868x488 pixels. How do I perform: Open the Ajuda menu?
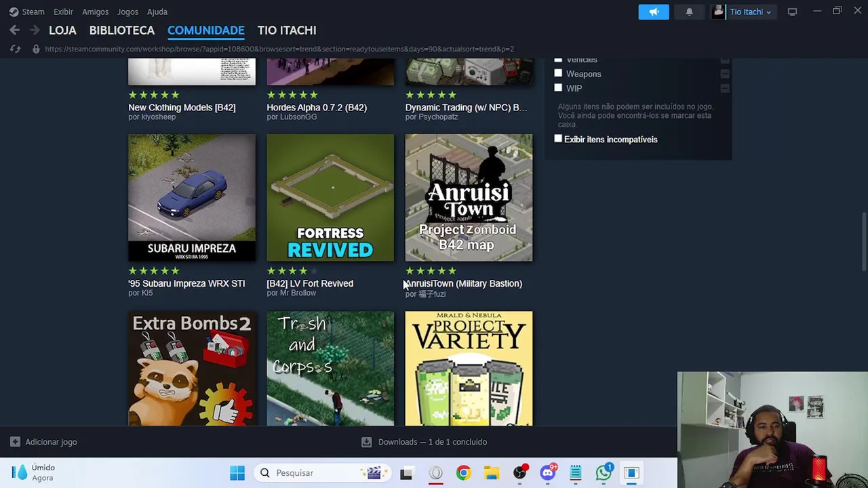tap(157, 12)
